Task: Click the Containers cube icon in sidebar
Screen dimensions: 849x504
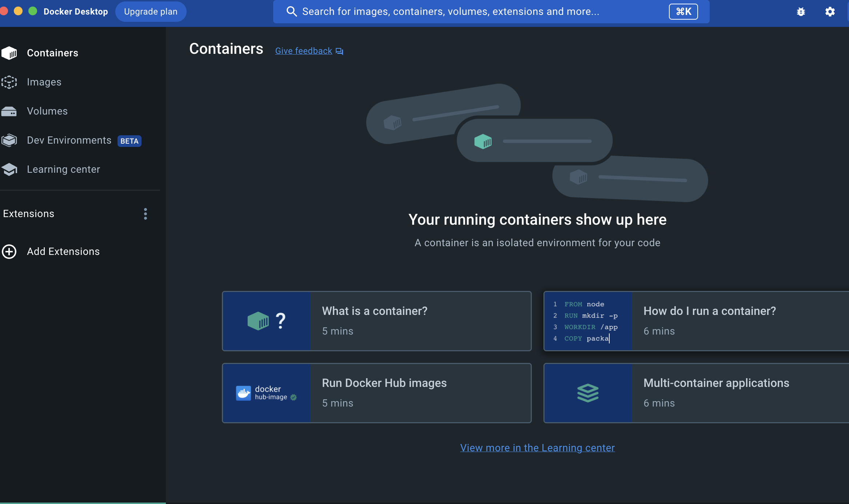Action: (x=9, y=53)
